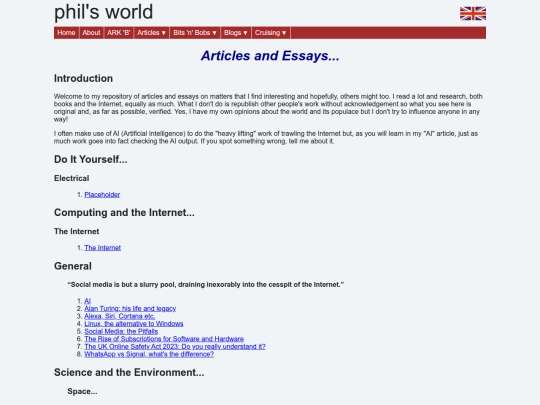
Task: Expand the Blogs dropdown menu
Action: pyautogui.click(x=236, y=33)
